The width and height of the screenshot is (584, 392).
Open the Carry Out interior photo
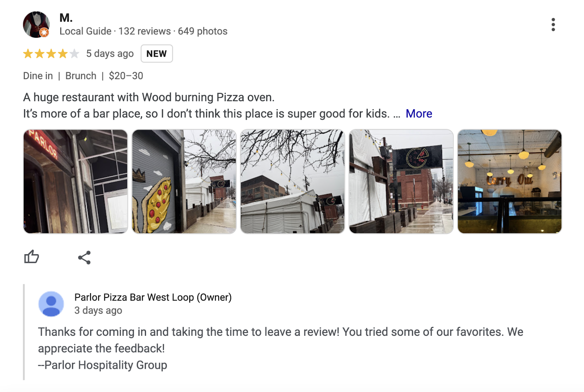click(510, 181)
